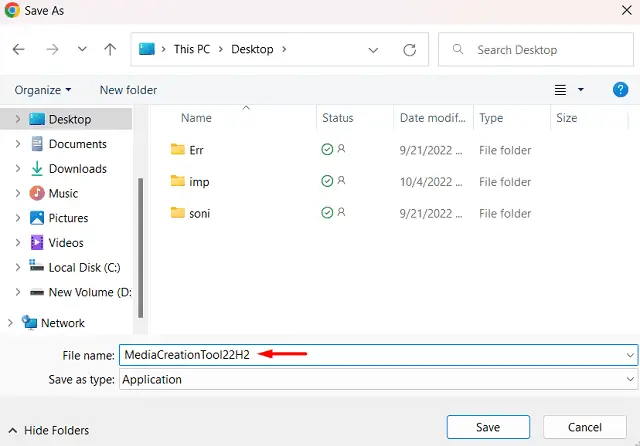Image resolution: width=640 pixels, height=446 pixels.
Task: Select New Volume (D:) in navigation pane
Action: point(90,292)
